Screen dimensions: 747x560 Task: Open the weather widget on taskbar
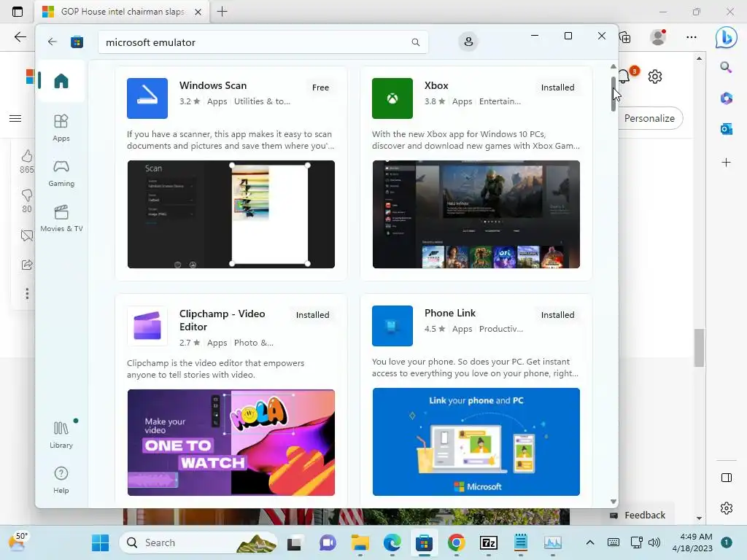pos(18,542)
